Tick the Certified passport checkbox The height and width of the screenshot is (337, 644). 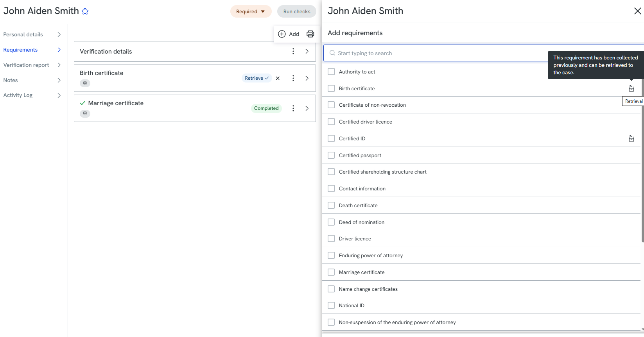point(331,155)
